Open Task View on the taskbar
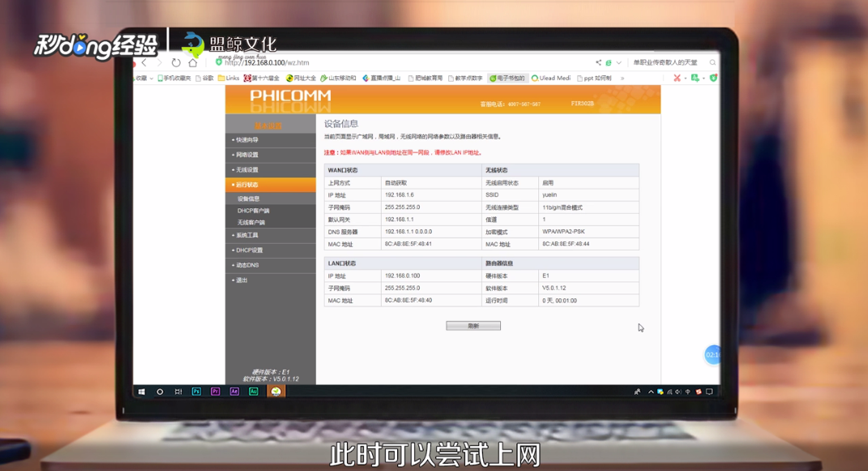The width and height of the screenshot is (868, 471). coord(178,392)
